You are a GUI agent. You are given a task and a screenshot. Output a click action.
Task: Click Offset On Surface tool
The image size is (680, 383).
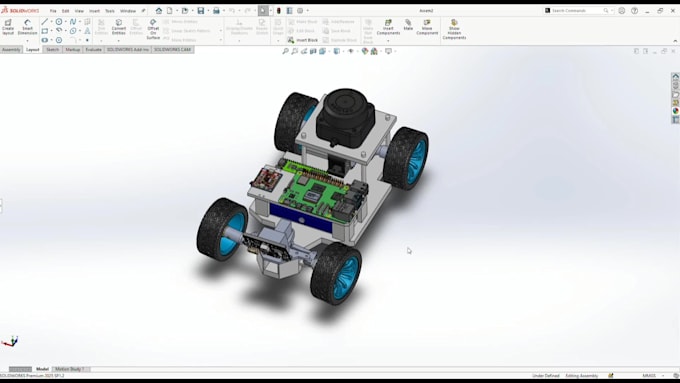tap(153, 29)
